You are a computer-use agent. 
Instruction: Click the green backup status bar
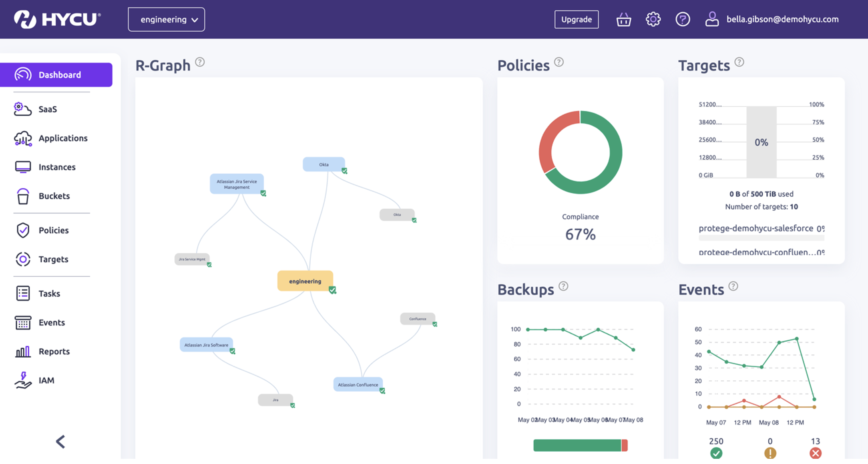click(577, 444)
